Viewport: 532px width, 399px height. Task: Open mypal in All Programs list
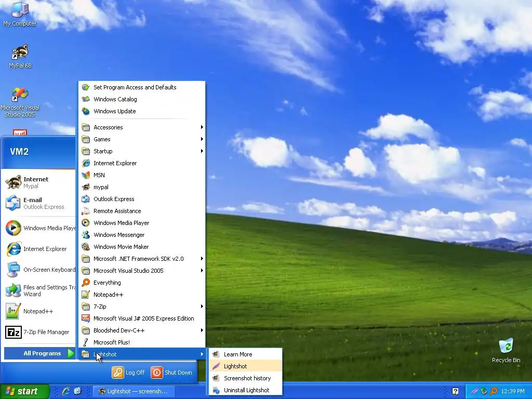click(142, 187)
